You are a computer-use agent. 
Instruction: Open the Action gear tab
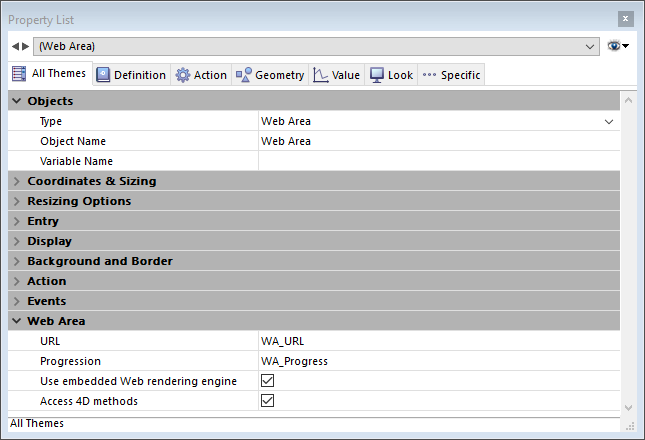[x=201, y=75]
